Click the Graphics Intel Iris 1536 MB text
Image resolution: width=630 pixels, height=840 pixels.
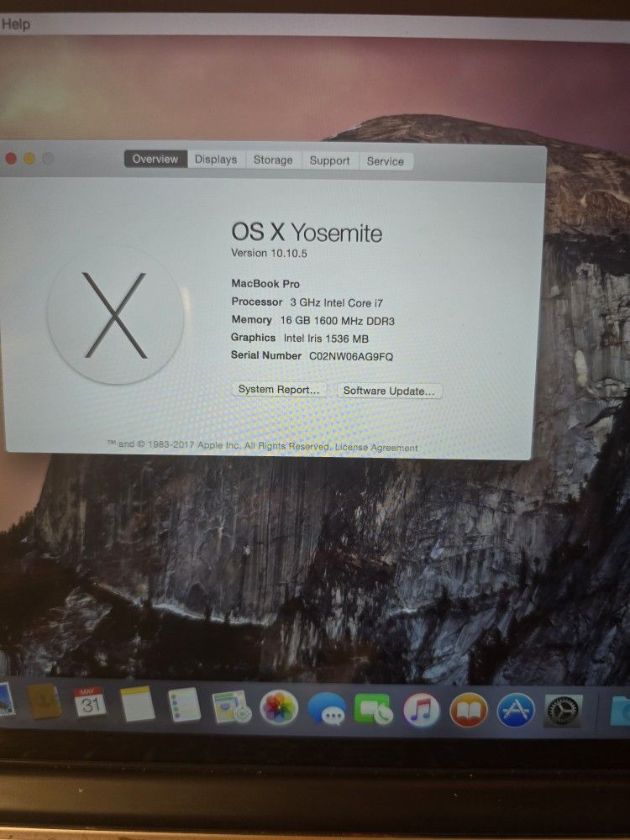[x=300, y=338]
